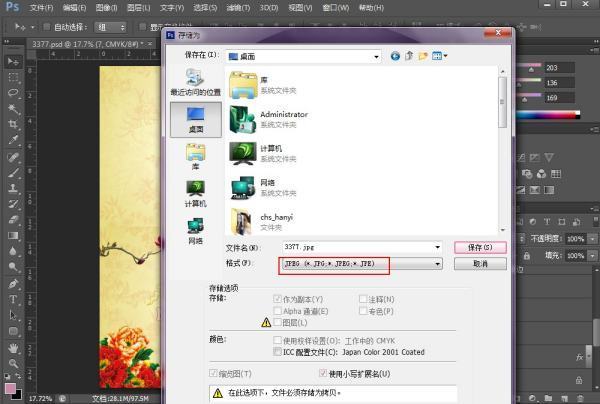Screen dimensions: 600x404
Task: Select the Move tool in the toolbox
Action: (x=13, y=62)
